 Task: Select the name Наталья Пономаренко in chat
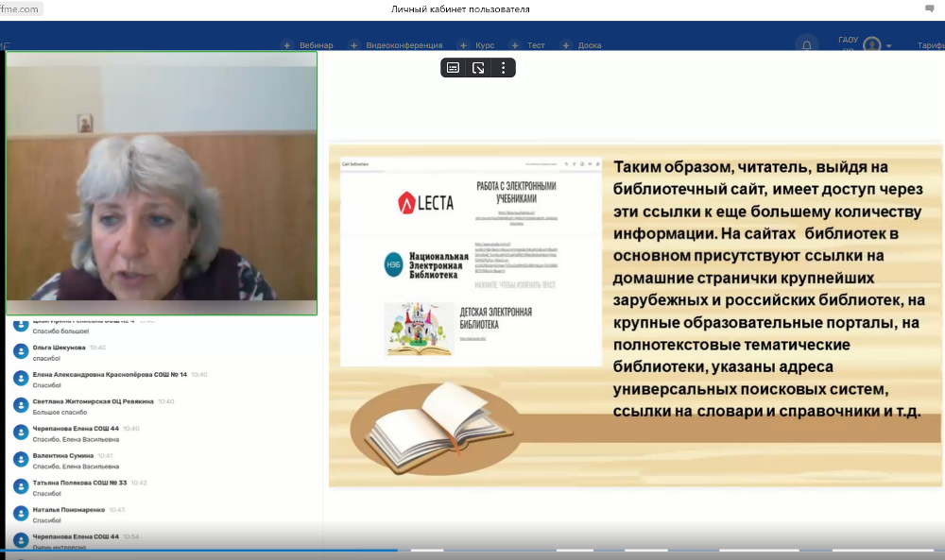[x=69, y=510]
